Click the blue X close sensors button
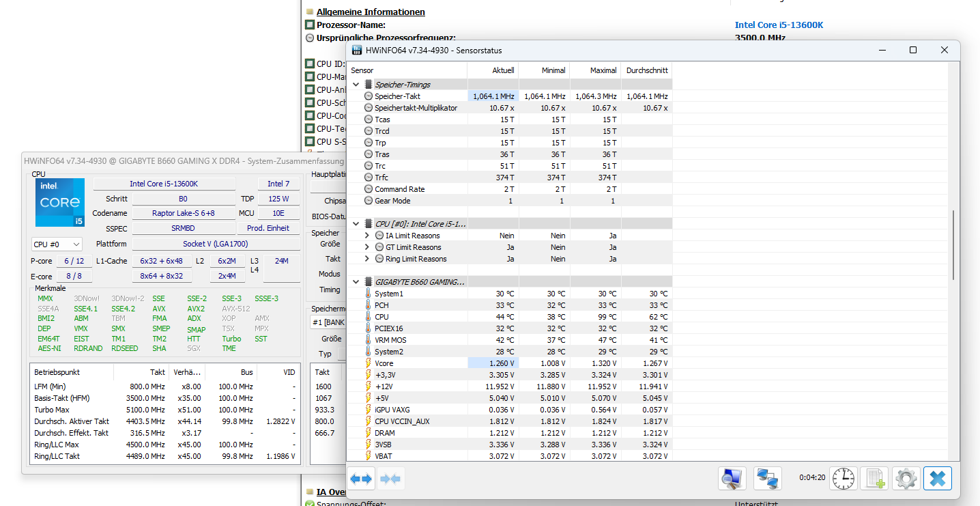980x506 pixels. coord(938,478)
